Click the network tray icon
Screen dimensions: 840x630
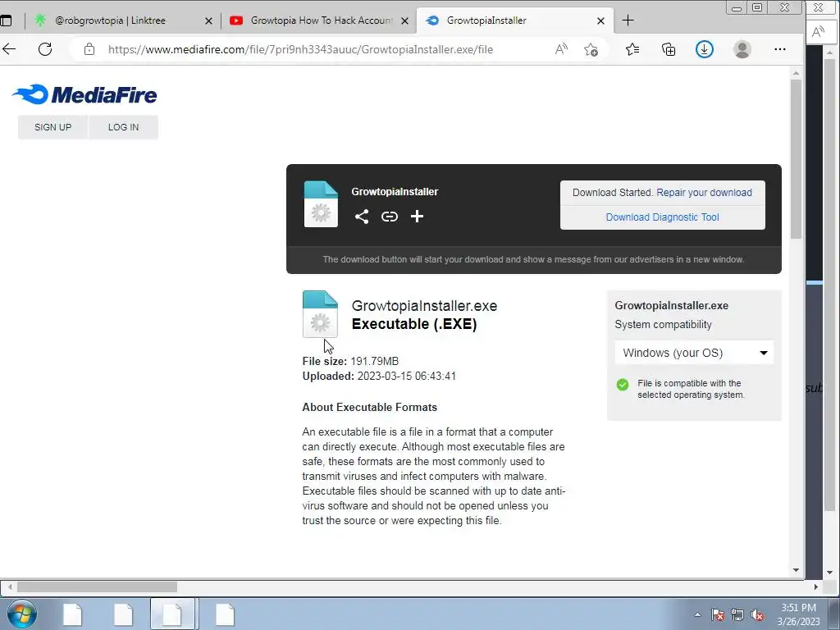point(737,615)
